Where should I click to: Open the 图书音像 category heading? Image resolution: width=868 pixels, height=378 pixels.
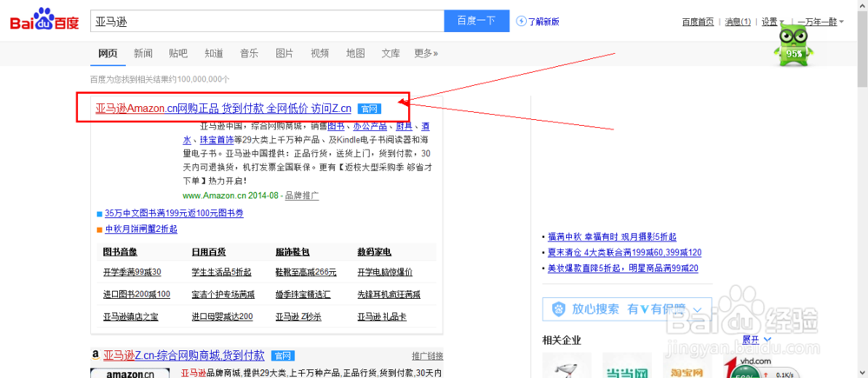(120, 252)
